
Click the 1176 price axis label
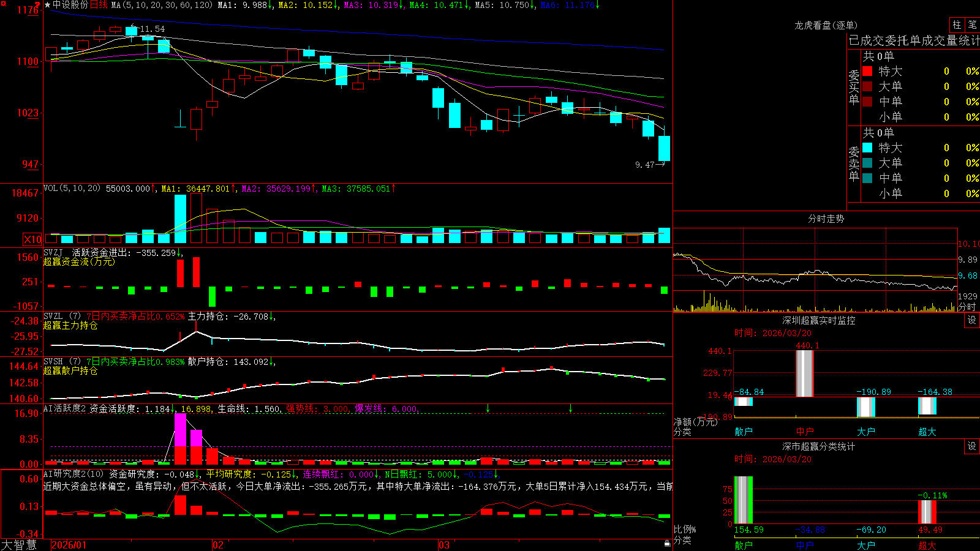pyautogui.click(x=28, y=10)
